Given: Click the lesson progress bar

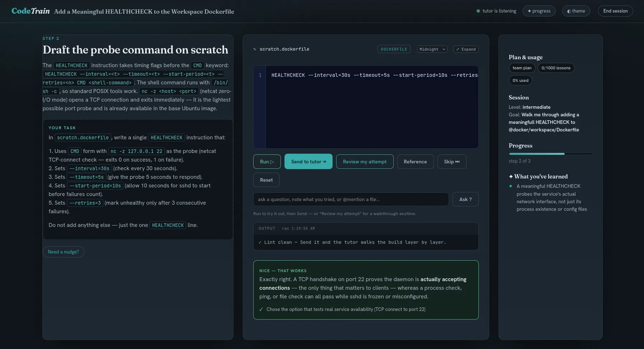Looking at the screenshot, I should pos(550,154).
